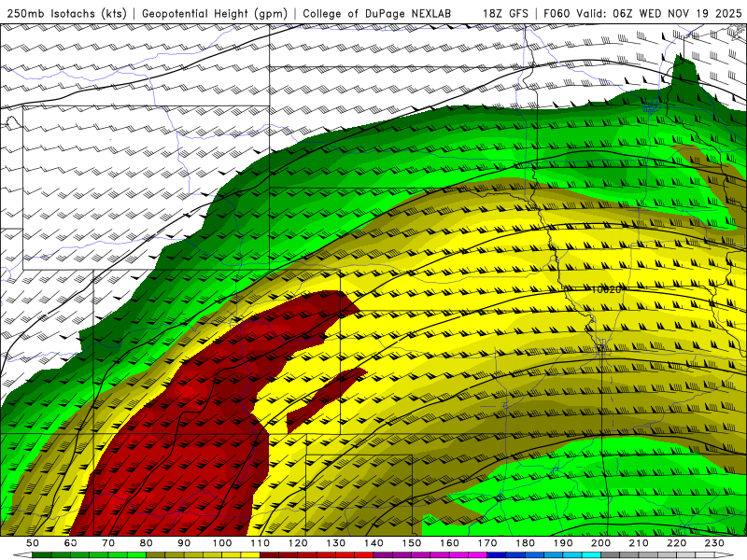Click the 190 value on the legend
747x560 pixels.
point(563,543)
